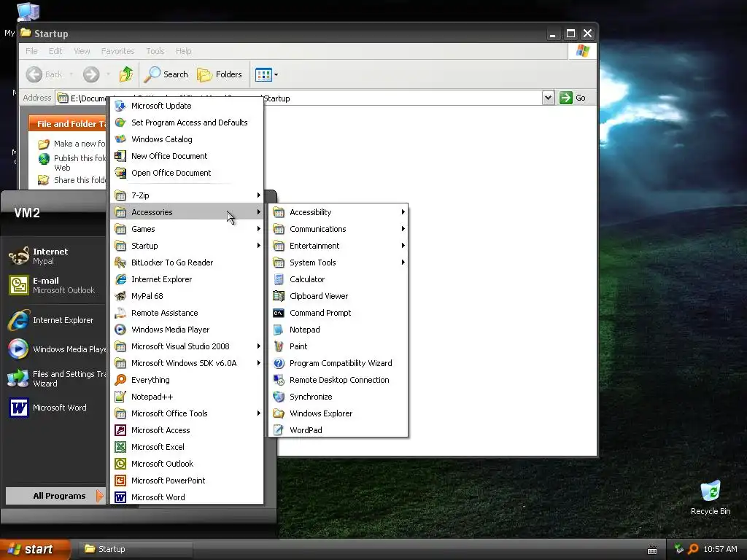
Task: Expand the Communications submenu
Action: [x=338, y=228]
